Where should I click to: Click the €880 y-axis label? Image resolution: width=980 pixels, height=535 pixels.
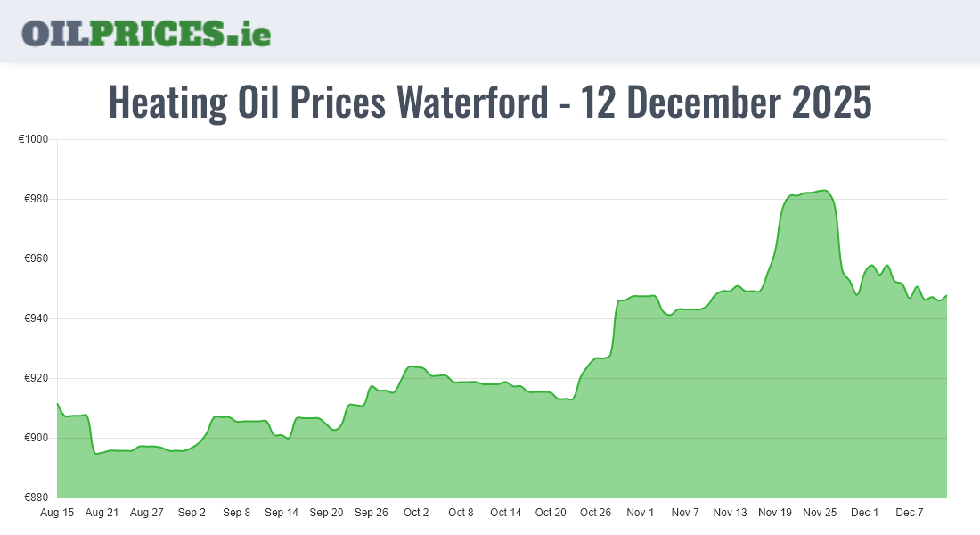click(x=36, y=498)
